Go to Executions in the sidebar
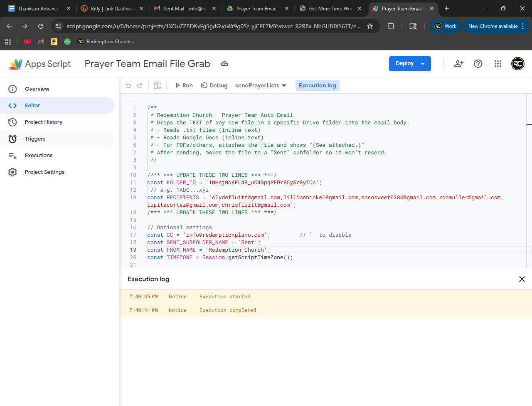This screenshot has height=406, width=532. tap(39, 156)
